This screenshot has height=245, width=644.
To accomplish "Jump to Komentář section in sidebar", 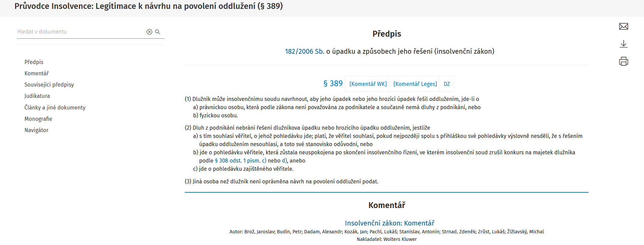I will pyautogui.click(x=37, y=73).
